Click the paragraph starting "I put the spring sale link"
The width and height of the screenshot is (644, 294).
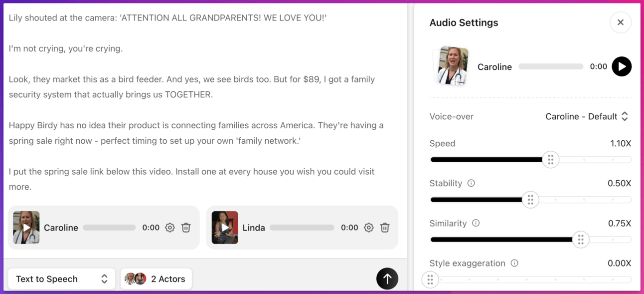coord(192,179)
